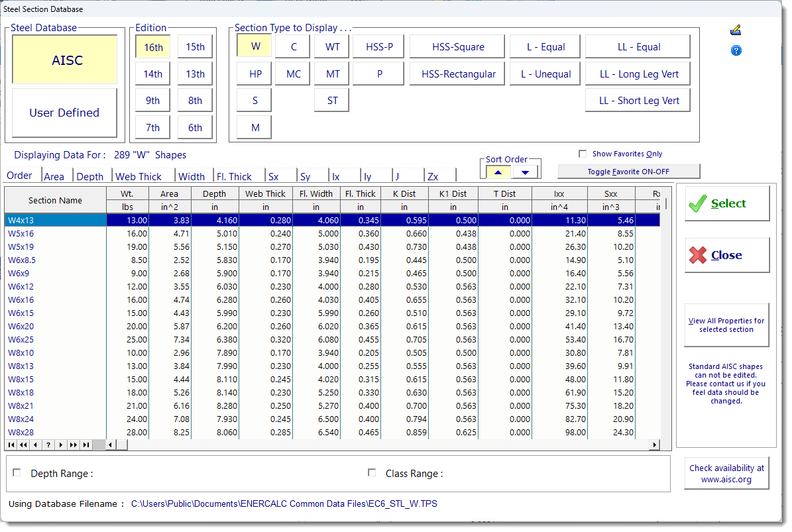792x532 pixels.
Task: Display MT section type
Action: point(332,74)
